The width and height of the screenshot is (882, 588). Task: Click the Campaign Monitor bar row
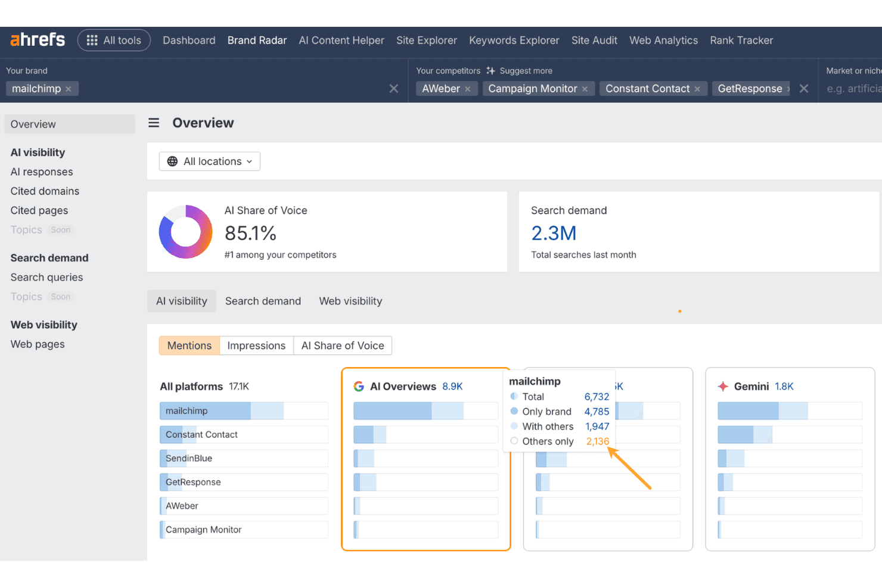point(244,530)
